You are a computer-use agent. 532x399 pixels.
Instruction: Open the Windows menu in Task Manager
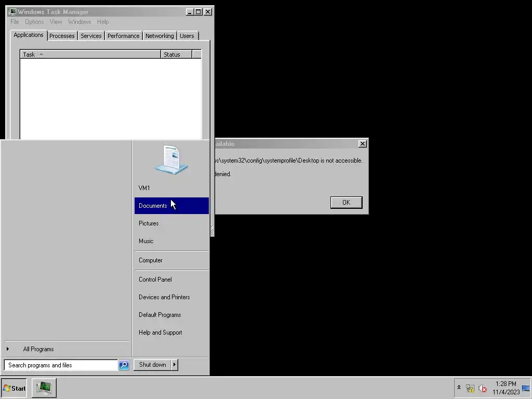[x=79, y=22]
